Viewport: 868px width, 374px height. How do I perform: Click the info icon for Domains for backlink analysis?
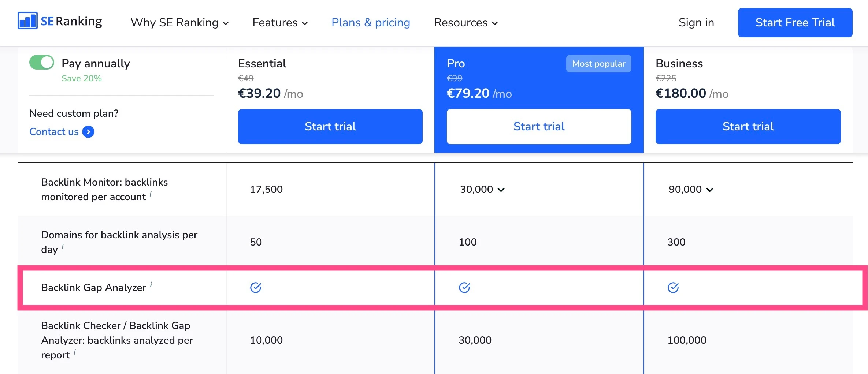(x=63, y=247)
